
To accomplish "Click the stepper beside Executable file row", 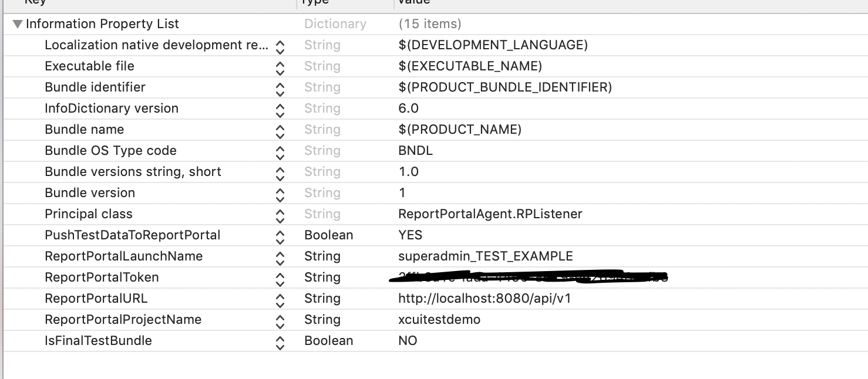I will coord(281,66).
